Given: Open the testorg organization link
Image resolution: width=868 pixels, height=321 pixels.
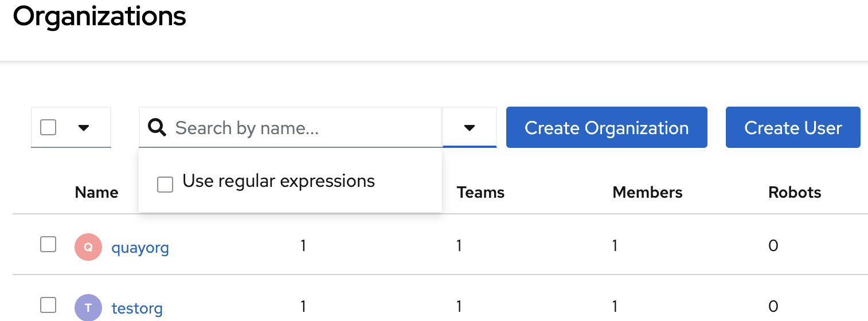Looking at the screenshot, I should (137, 308).
